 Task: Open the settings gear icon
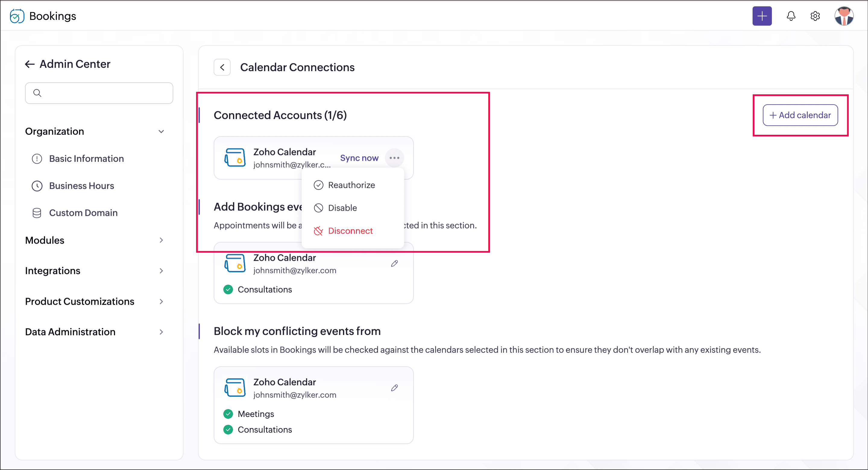(x=815, y=16)
